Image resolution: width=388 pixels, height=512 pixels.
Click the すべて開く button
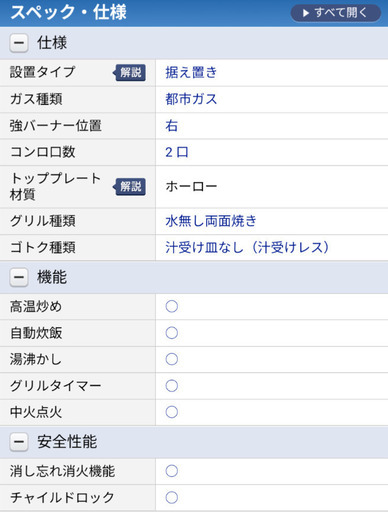336,13
